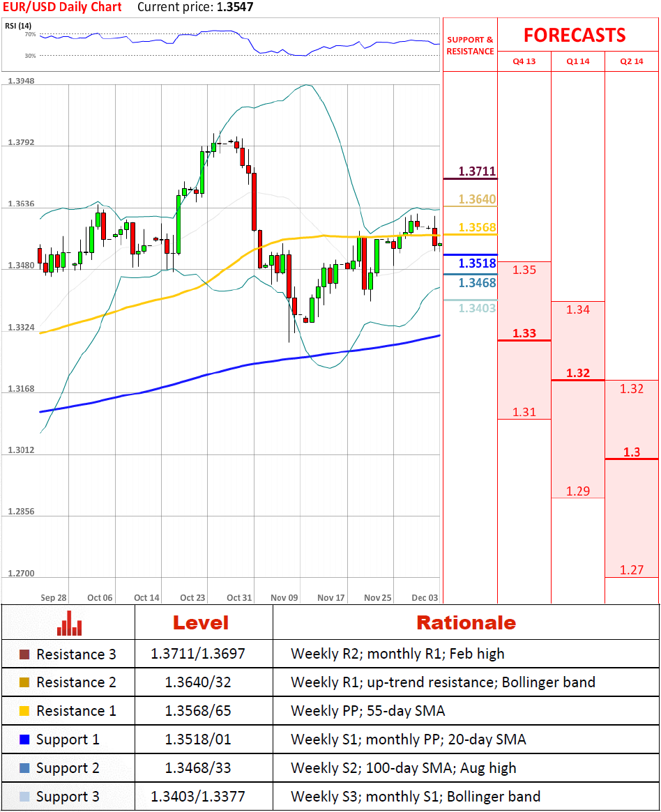This screenshot has width=661, height=812.
Task: Click the 1.3568 resistance level label
Action: (x=477, y=227)
